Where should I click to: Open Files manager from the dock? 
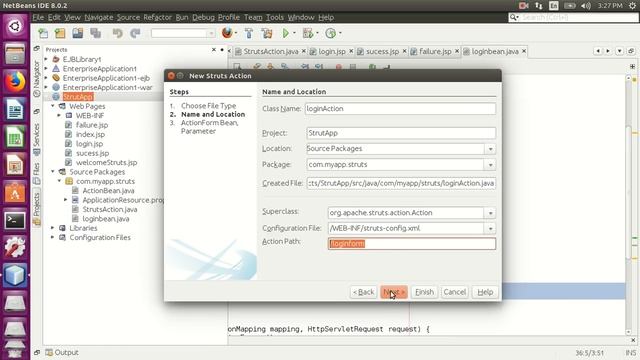pyautogui.click(x=15, y=54)
